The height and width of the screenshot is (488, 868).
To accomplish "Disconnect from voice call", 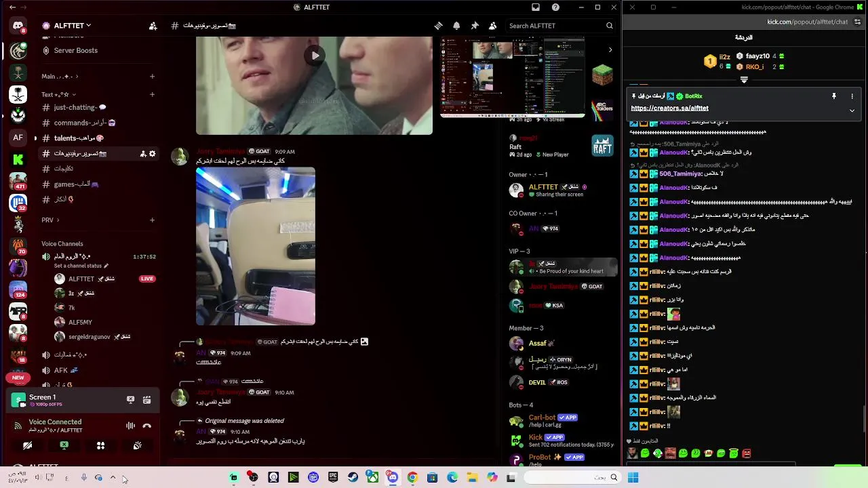I will click(146, 426).
